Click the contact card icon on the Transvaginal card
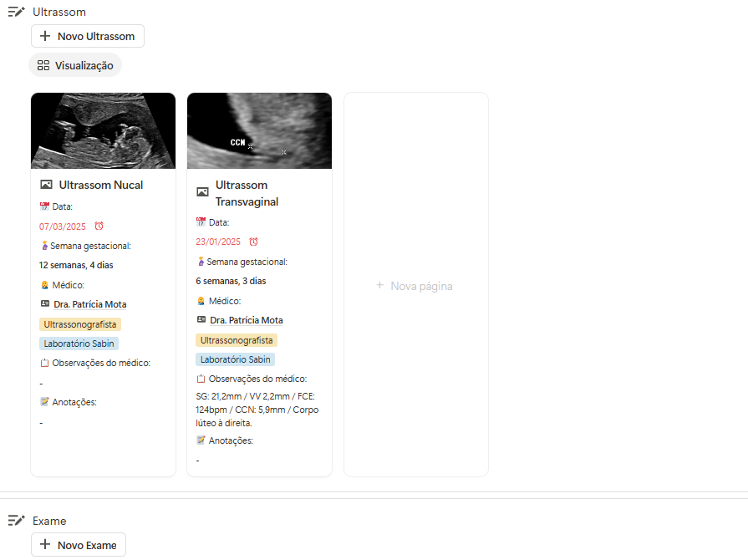 [x=201, y=320]
